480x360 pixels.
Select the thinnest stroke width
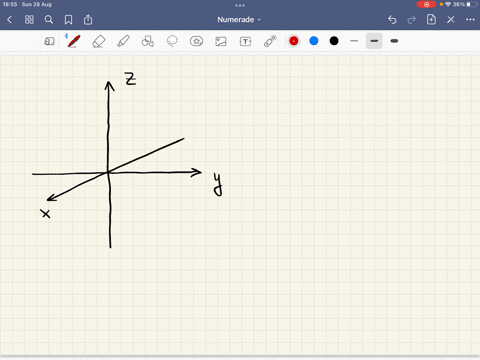coord(354,41)
